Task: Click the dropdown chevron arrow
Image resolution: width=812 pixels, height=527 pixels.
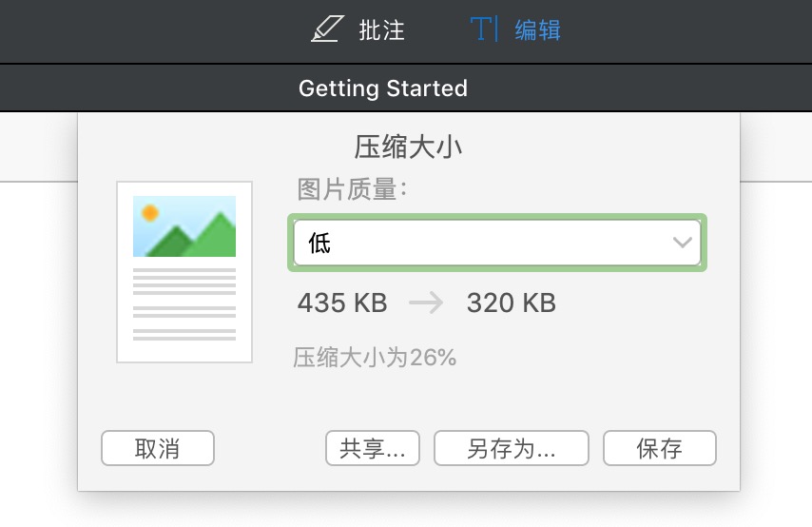Action: [x=682, y=242]
